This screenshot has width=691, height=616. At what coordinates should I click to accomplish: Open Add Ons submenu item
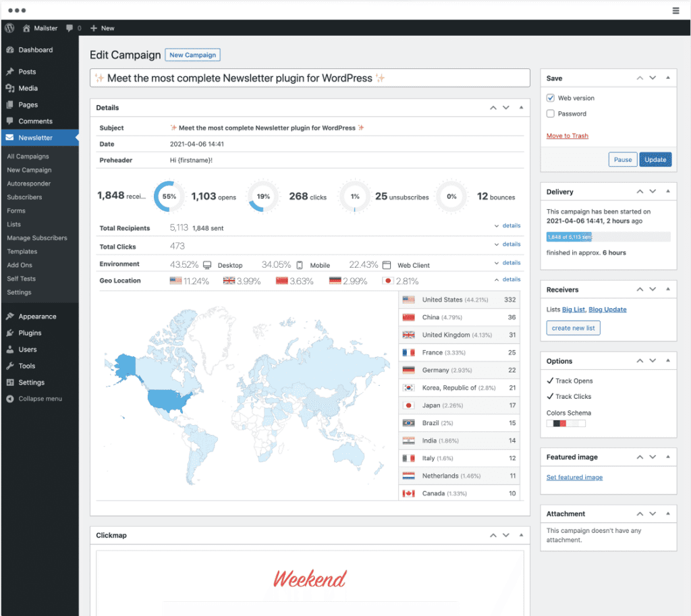(x=20, y=264)
